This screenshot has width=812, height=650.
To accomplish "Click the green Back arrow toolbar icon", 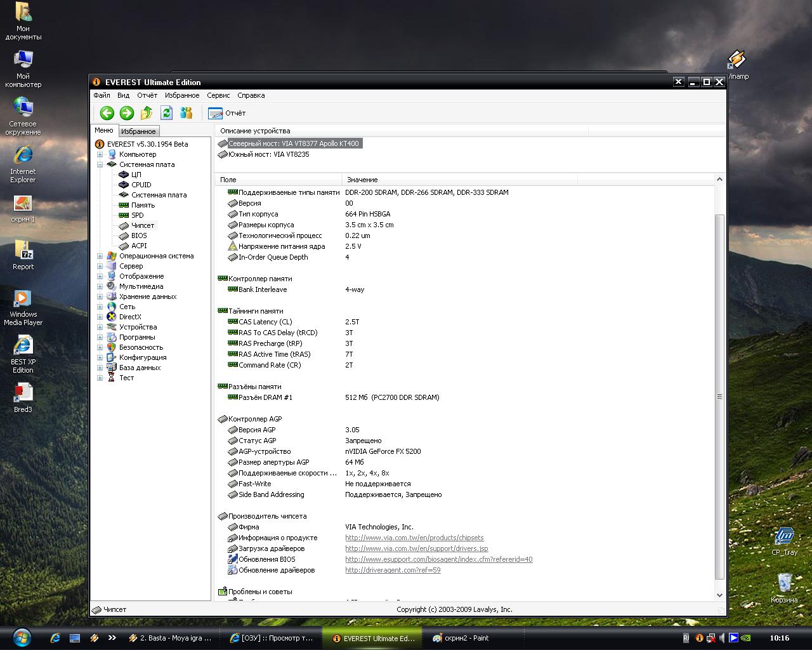I will (x=107, y=113).
